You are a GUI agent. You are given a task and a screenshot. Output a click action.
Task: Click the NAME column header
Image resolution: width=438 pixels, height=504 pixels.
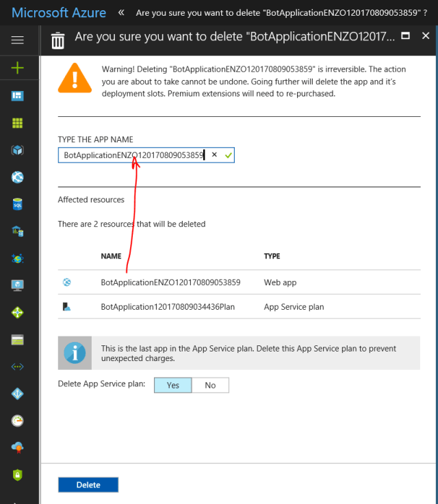coord(111,256)
